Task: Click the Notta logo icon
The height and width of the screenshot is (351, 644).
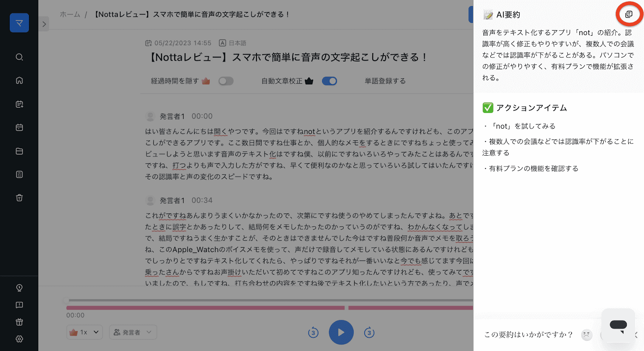Action: tap(19, 23)
